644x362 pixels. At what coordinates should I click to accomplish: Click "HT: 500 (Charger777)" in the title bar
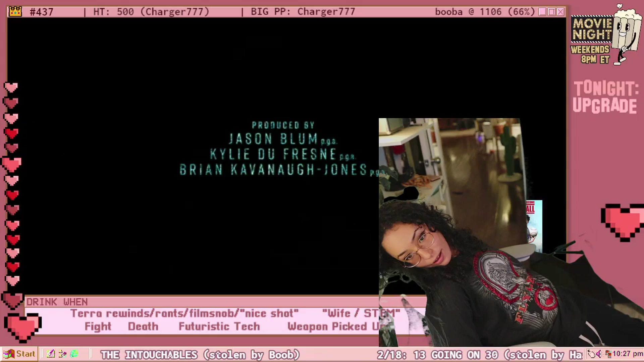click(151, 12)
